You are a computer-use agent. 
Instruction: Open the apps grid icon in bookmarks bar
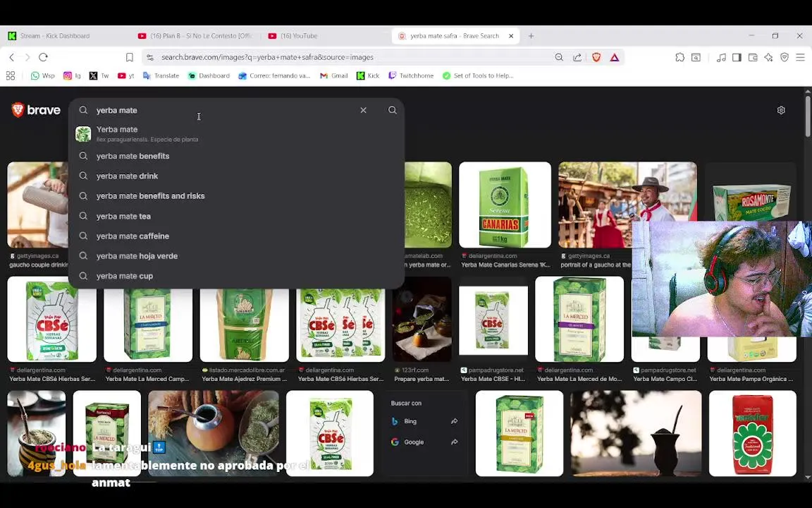click(x=11, y=75)
